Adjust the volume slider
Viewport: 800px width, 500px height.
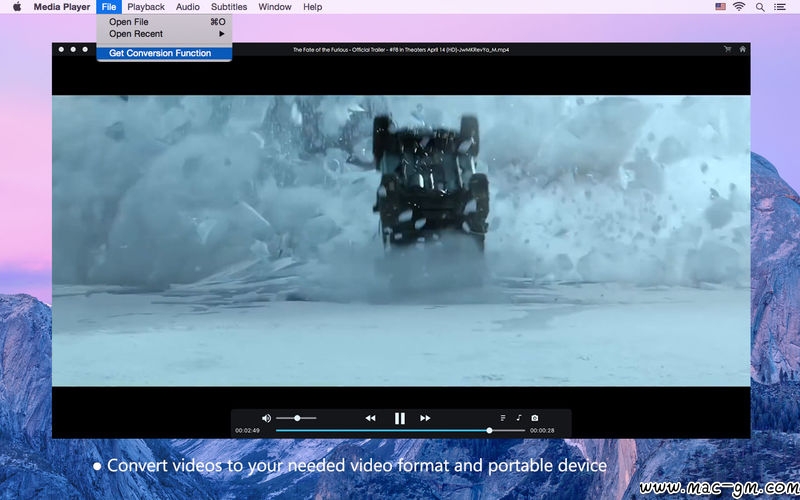[x=296, y=418]
